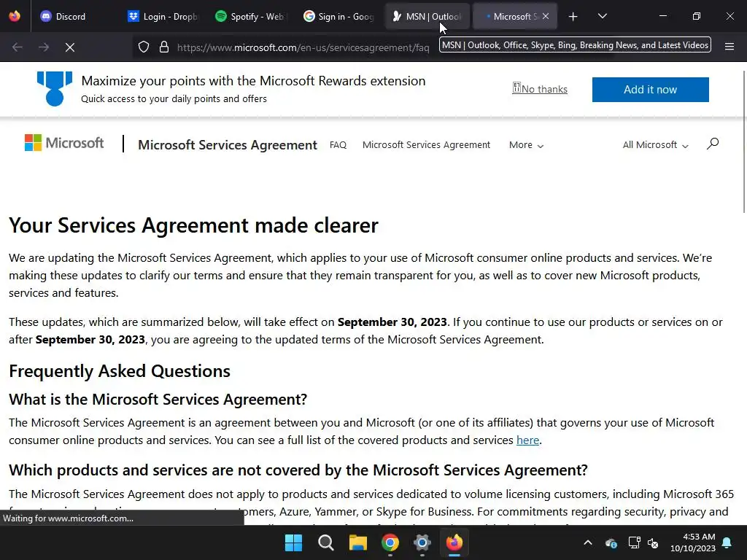747x560 pixels.
Task: Expand the More dropdown menu
Action: [x=526, y=145]
